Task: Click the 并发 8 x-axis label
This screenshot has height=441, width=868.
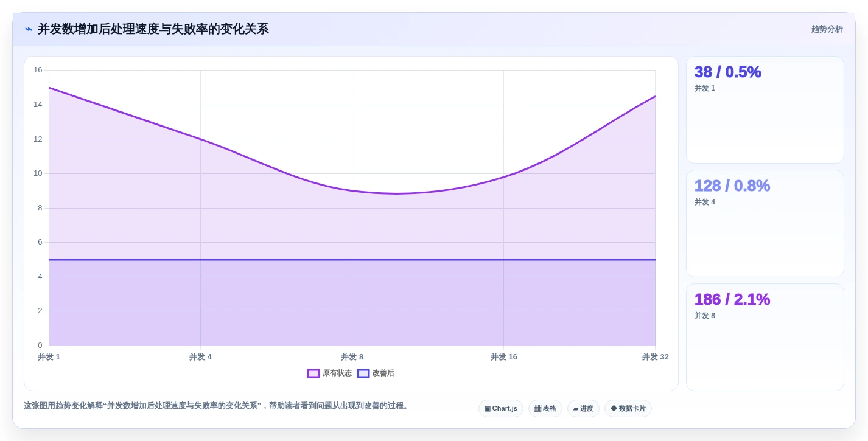Action: [352, 357]
